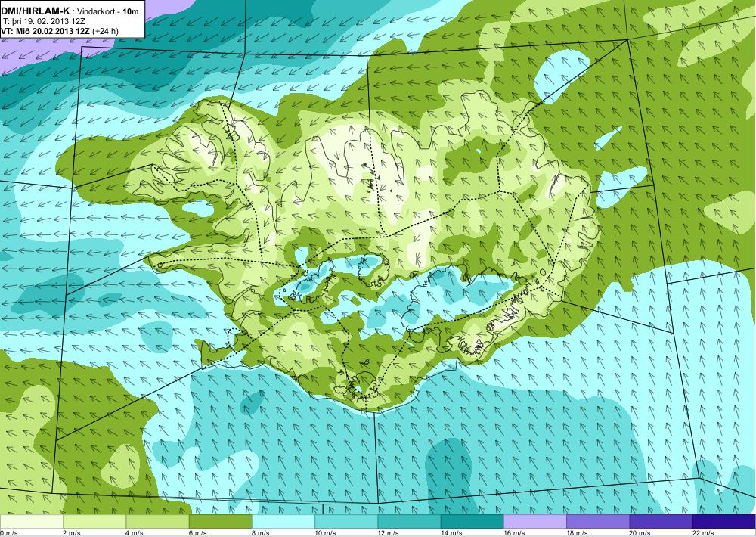Select the darkest purple swatch after 22 m/s
756x537 pixels.
pyautogui.click(x=724, y=522)
